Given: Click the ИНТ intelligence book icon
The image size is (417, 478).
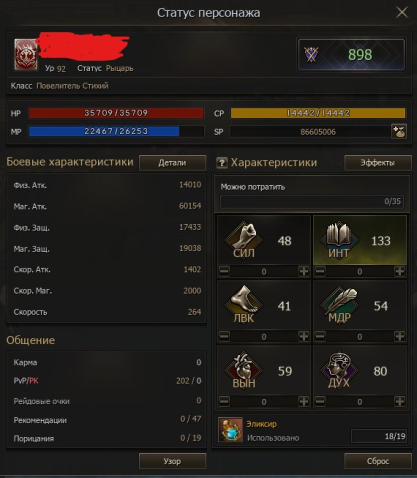Looking at the screenshot, I should 339,240.
